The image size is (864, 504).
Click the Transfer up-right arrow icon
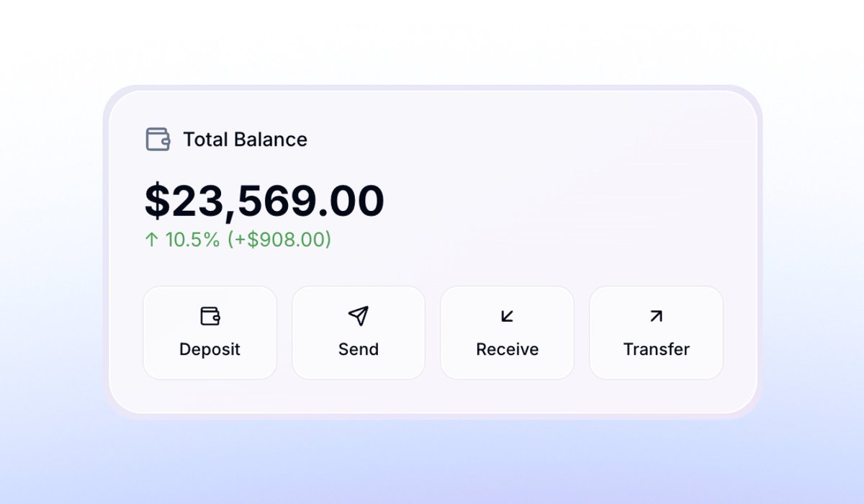(x=656, y=315)
